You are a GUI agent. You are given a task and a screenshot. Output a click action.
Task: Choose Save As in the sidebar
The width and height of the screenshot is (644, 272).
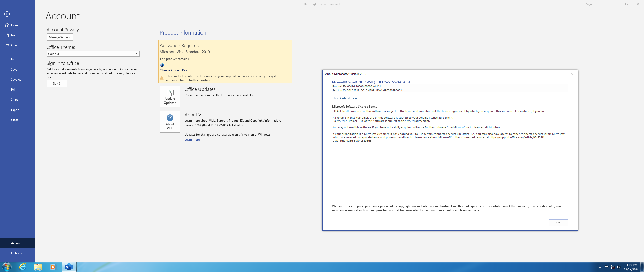[x=18, y=79]
